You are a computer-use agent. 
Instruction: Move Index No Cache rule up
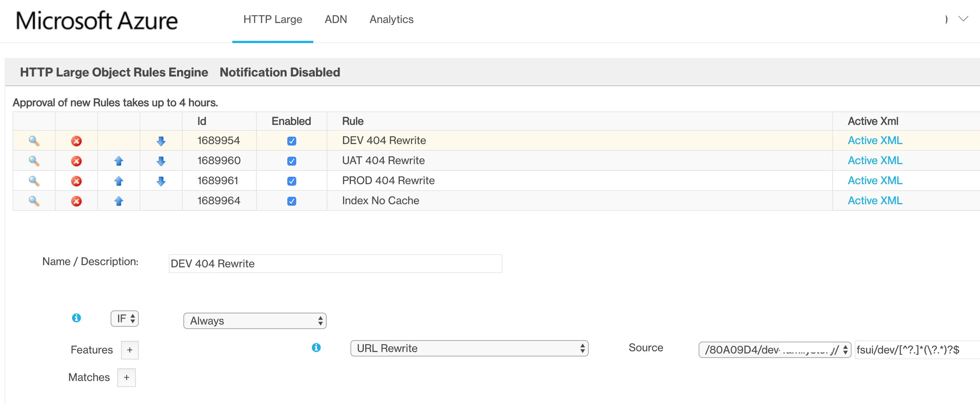(x=119, y=201)
